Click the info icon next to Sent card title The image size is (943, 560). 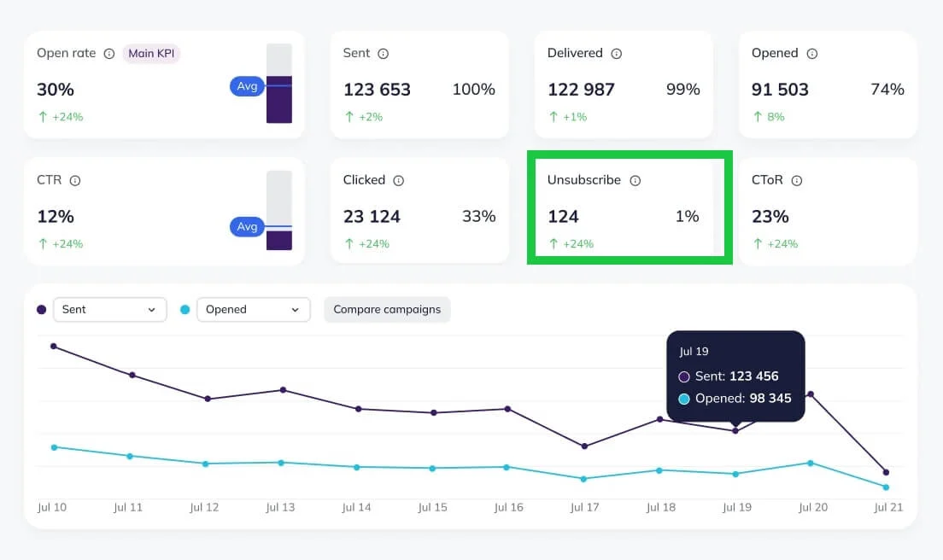(x=383, y=54)
